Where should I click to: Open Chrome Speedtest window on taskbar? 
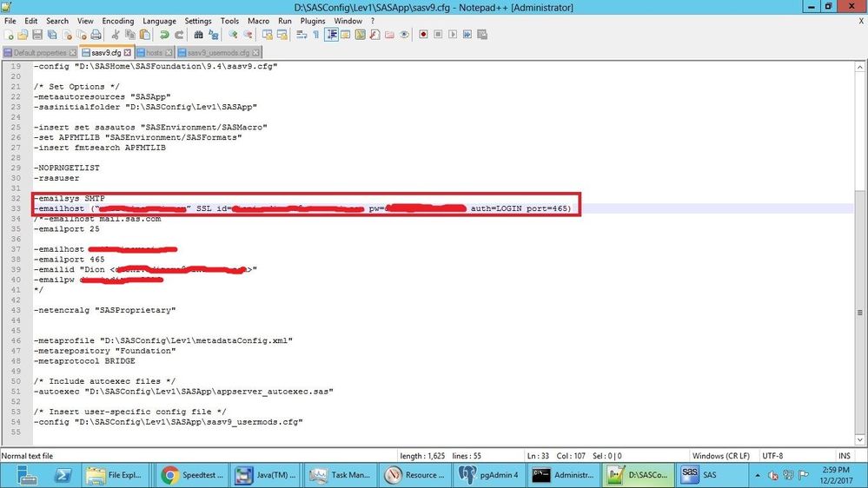pos(193,475)
